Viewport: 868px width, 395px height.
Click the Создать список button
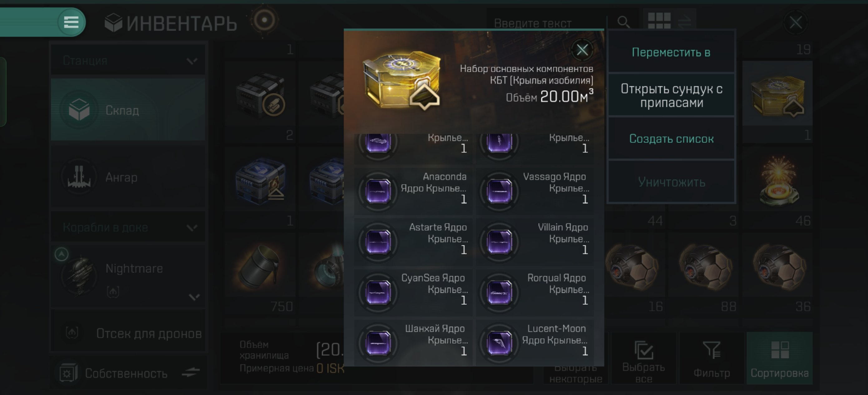[x=671, y=139]
